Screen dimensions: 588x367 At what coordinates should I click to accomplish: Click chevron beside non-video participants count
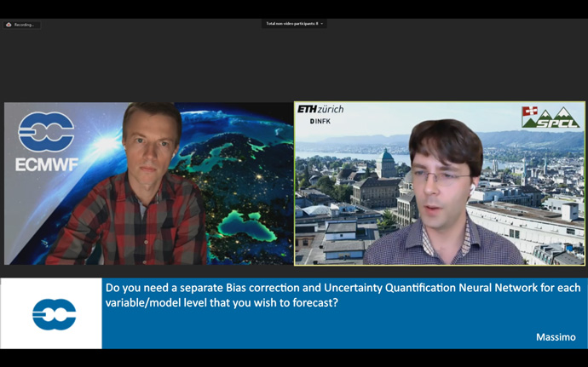click(x=321, y=24)
